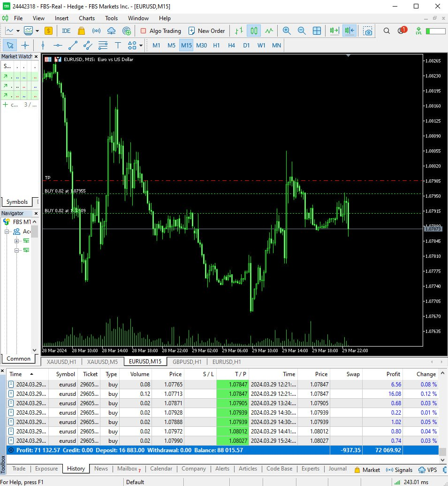Open the shapes tool dropdown arrow
The height and width of the screenshot is (486, 448).
[x=141, y=46]
